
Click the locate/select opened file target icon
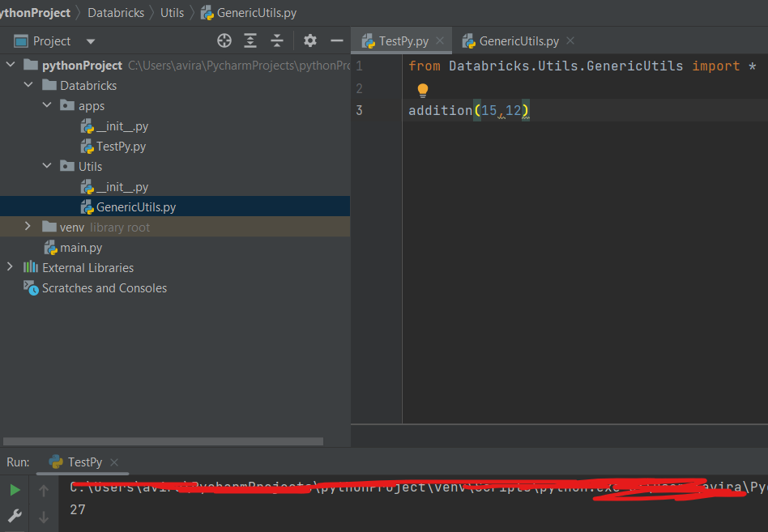point(224,40)
